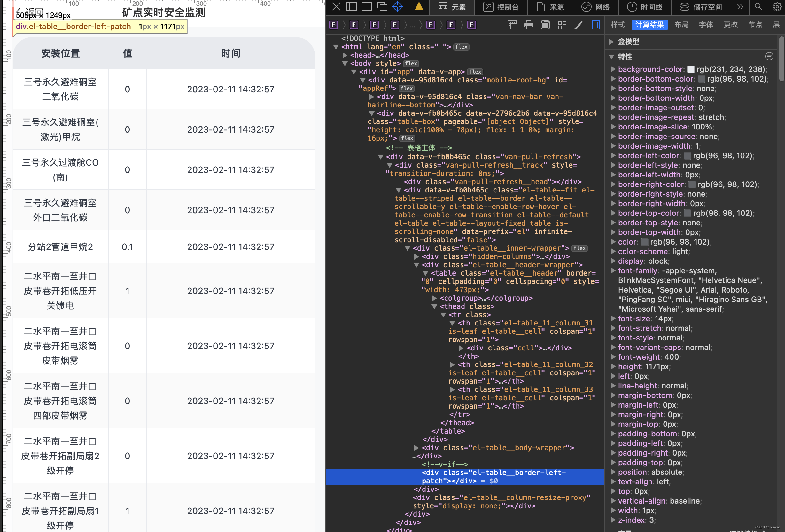Click the print media styles icon

point(529,25)
